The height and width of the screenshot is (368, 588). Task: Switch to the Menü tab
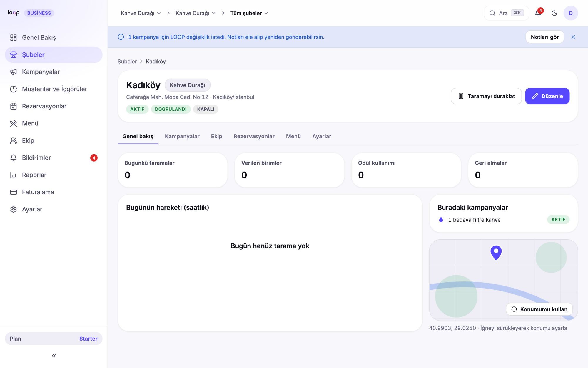[x=293, y=136]
